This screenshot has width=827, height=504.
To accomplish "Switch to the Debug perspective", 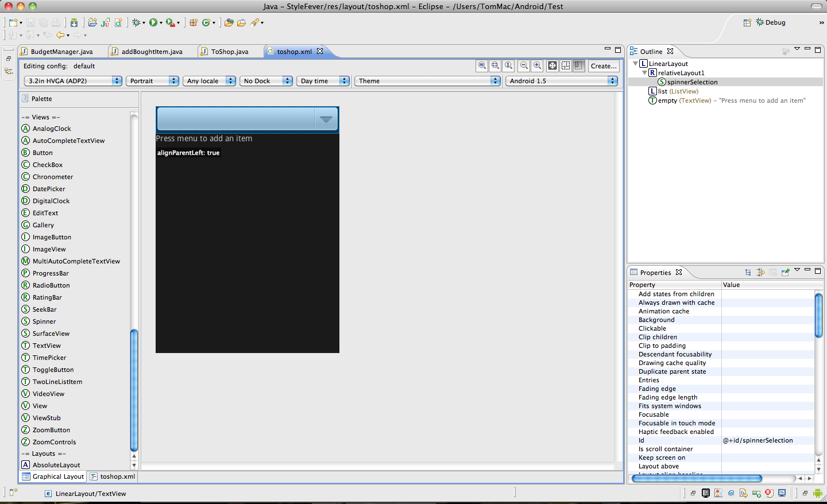I will 771,22.
